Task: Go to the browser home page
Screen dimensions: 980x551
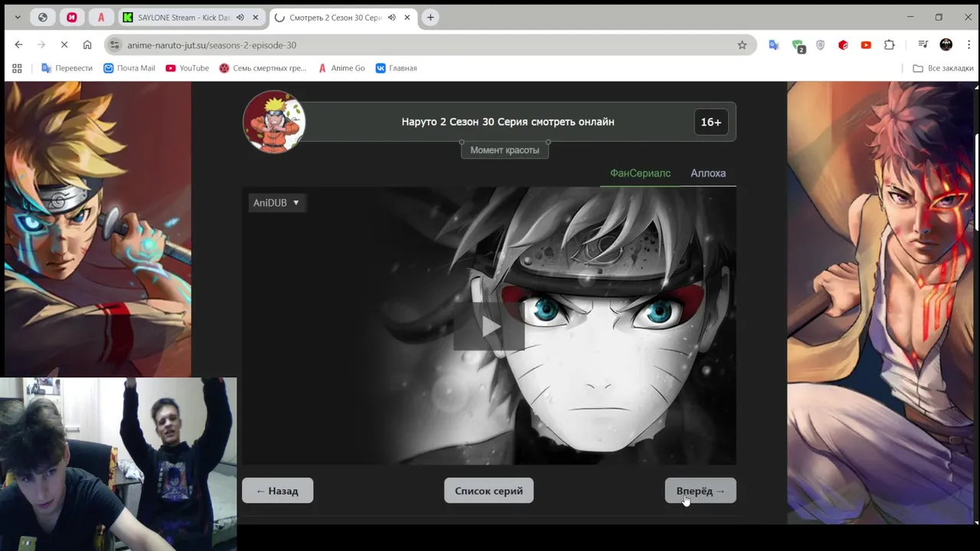Action: [87, 45]
